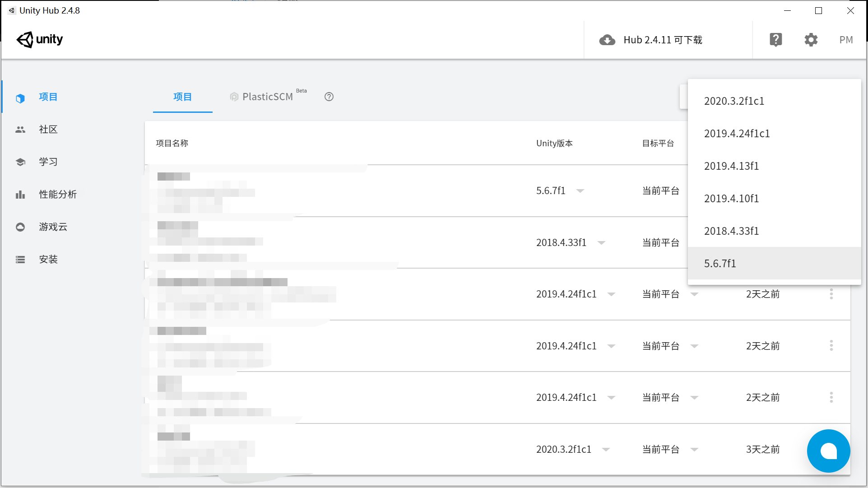Expand the 5.6.7f1 project version dropdown
This screenshot has width=868, height=488.
pos(580,191)
